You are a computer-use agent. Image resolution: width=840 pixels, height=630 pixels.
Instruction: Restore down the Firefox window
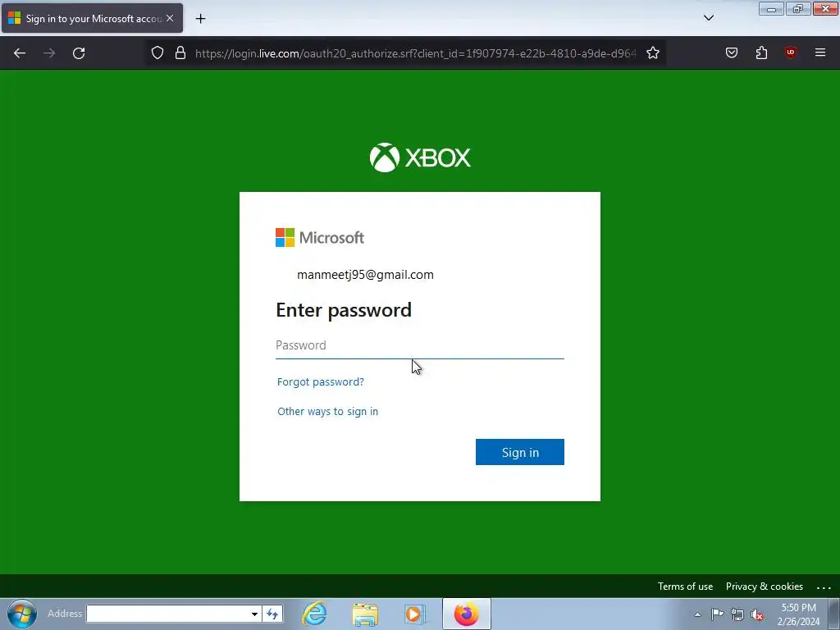point(798,9)
